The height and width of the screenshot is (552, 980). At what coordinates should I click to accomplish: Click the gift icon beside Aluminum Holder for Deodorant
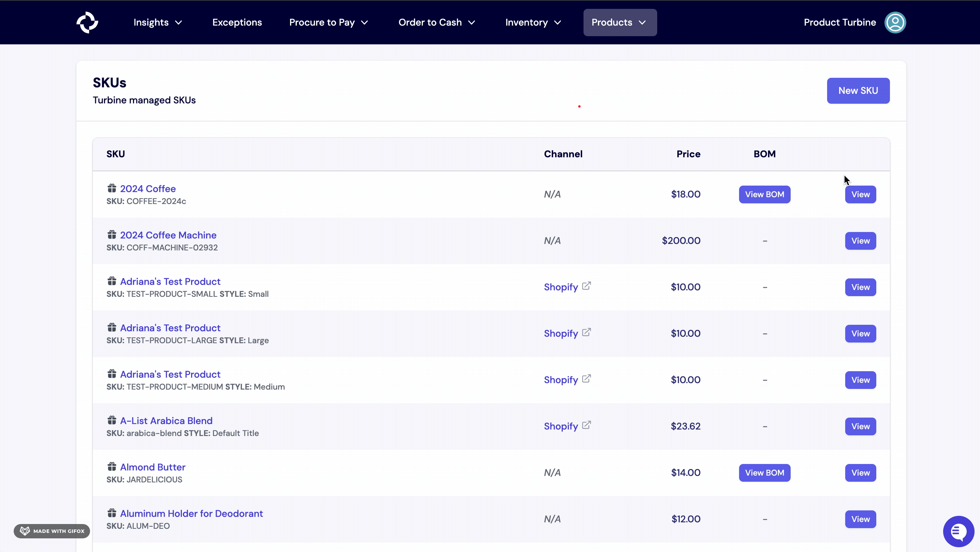tap(112, 513)
